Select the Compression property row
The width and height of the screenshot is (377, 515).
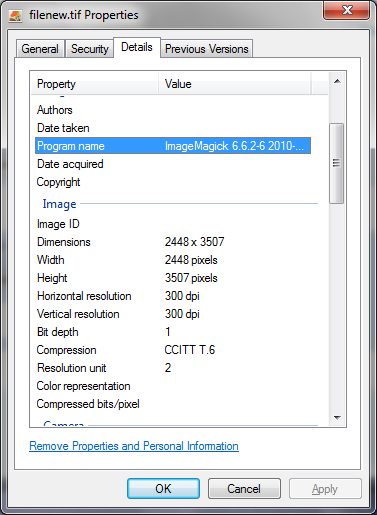[x=173, y=350]
